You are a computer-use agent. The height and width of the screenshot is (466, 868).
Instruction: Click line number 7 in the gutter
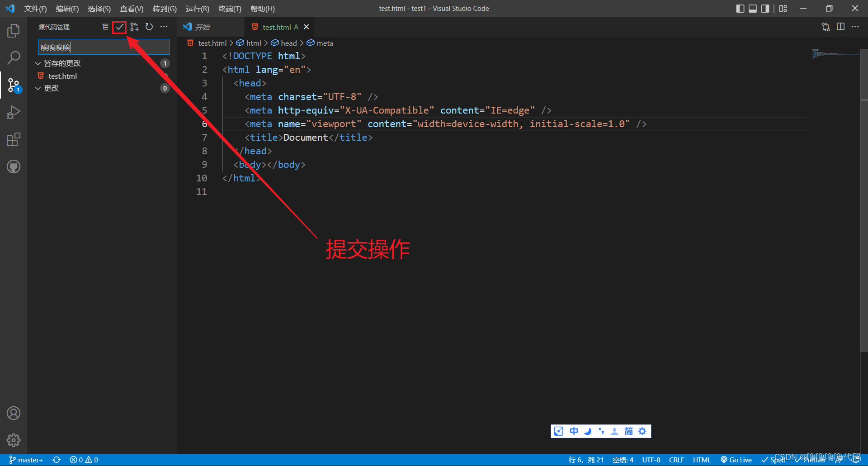pyautogui.click(x=204, y=138)
